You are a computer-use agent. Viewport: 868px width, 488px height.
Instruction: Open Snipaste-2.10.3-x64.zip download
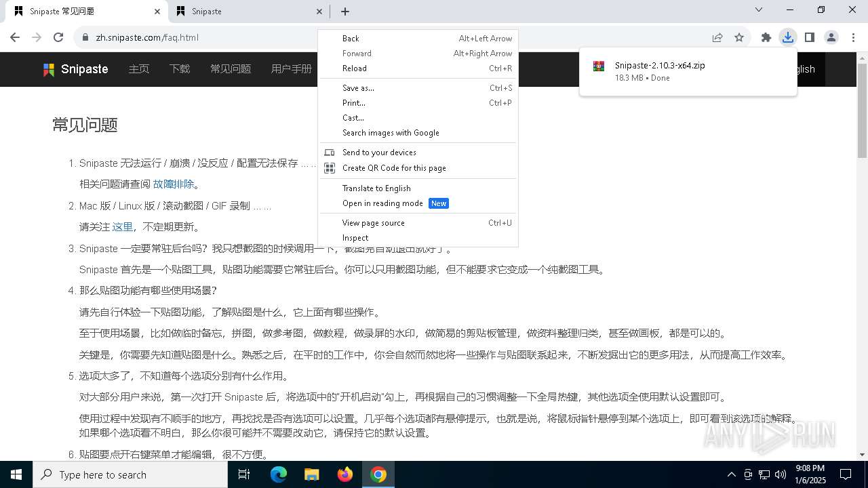tap(660, 66)
